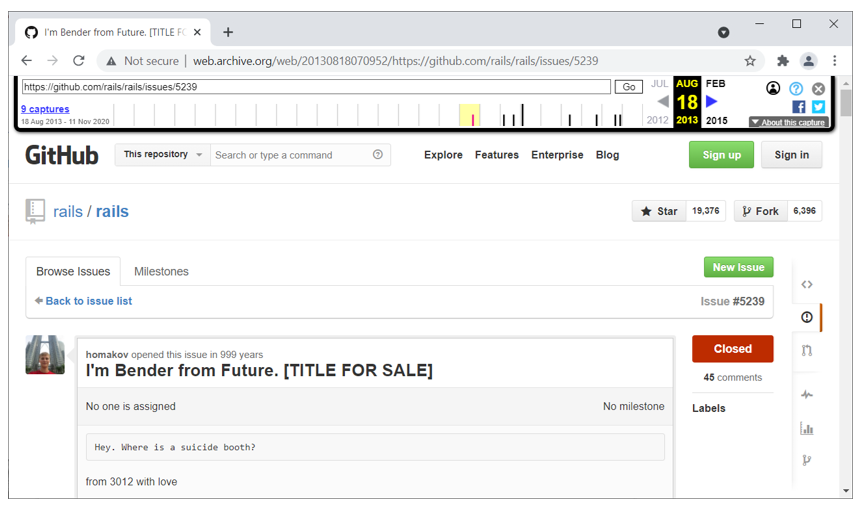The height and width of the screenshot is (511, 863).
Task: Go to next capture with blue arrow
Action: (x=712, y=101)
